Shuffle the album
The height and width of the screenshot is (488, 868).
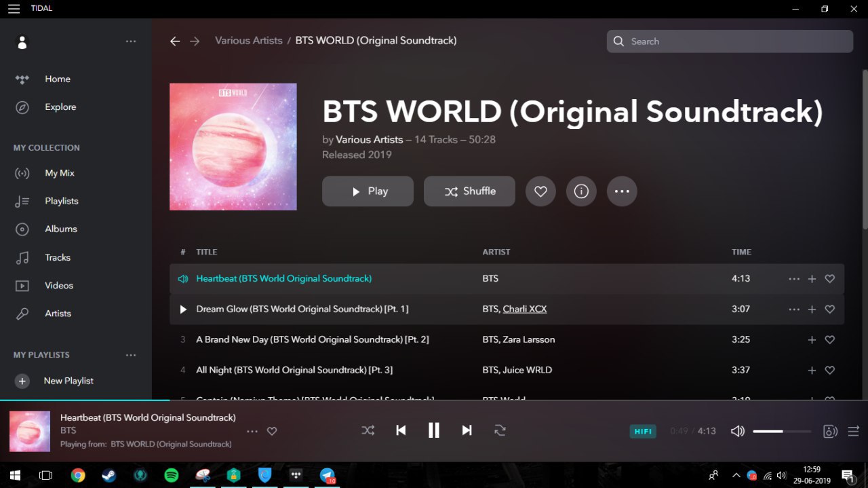469,191
